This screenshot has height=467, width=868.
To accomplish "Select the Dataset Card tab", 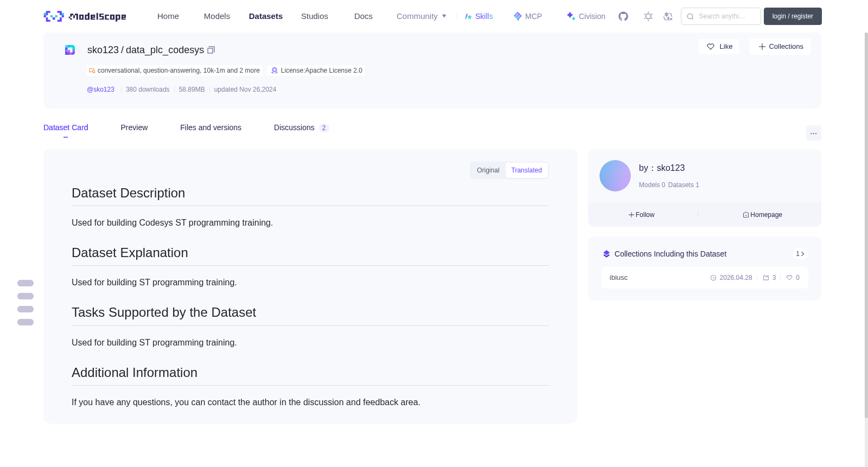I will click(x=66, y=127).
